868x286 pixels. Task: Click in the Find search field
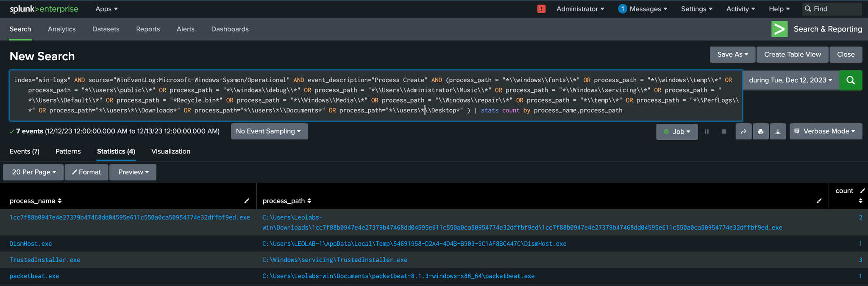click(x=832, y=9)
